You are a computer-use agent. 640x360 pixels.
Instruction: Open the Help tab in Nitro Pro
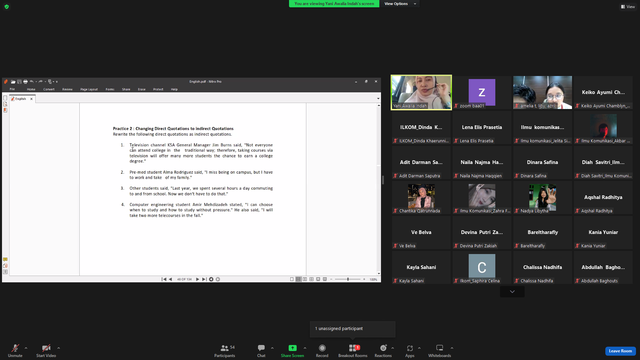174,89
